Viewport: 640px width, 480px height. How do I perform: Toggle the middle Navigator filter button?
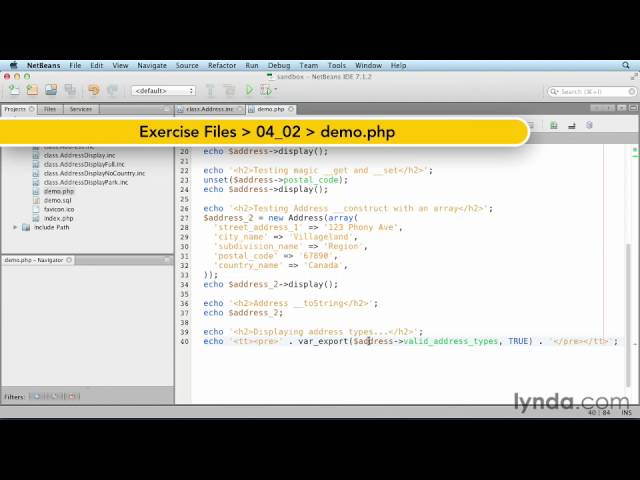tap(54, 396)
